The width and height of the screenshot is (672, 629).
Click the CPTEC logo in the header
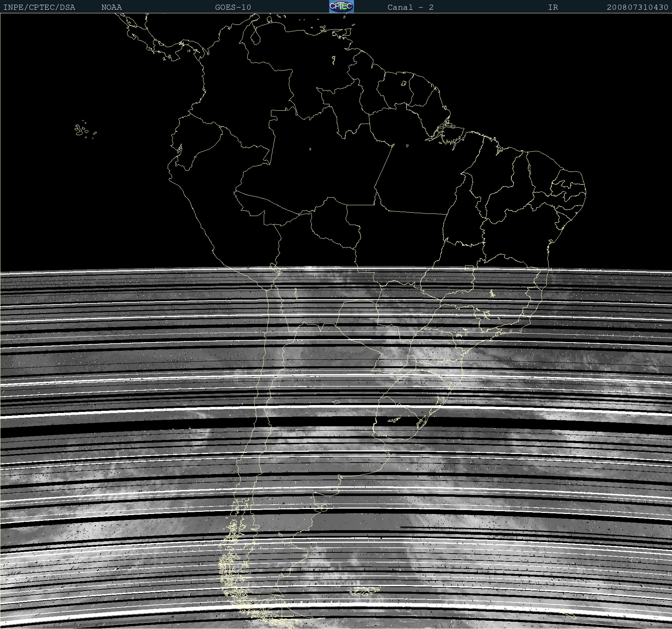coord(341,6)
